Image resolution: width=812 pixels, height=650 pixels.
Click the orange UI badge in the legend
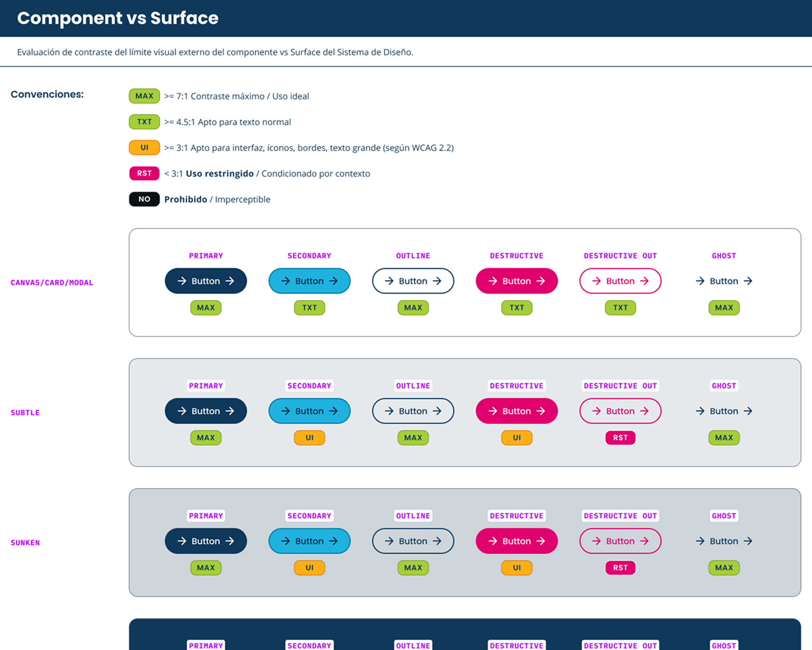coord(145,147)
